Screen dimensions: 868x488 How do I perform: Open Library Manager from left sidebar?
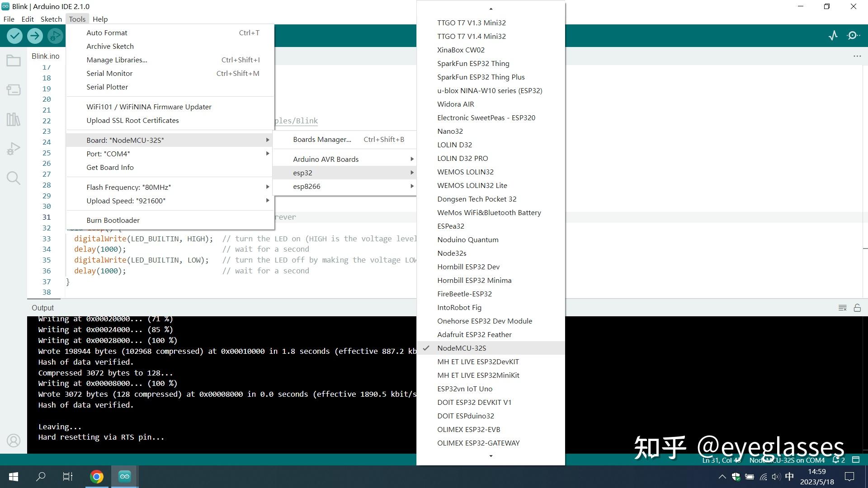tap(14, 119)
